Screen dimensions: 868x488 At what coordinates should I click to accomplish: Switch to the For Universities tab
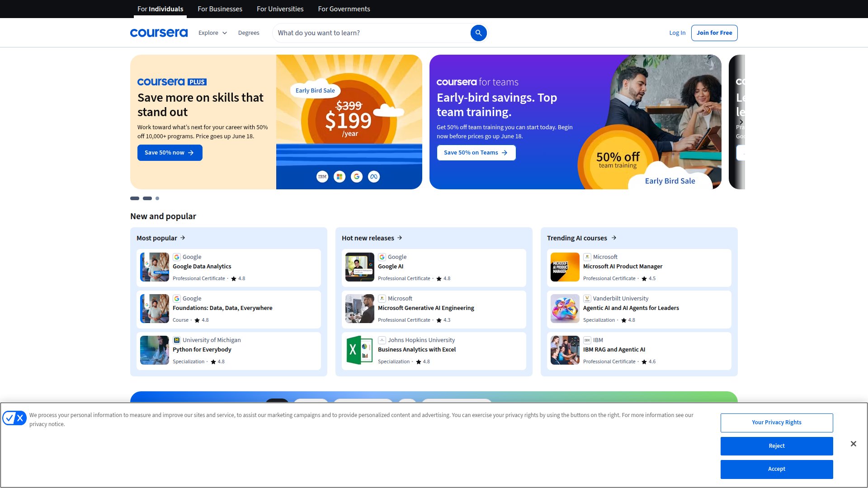point(280,9)
